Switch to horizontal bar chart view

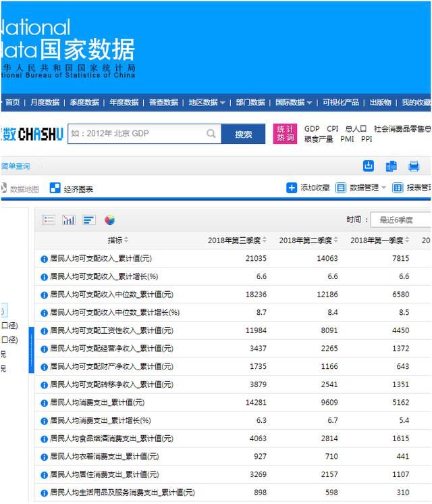89,220
